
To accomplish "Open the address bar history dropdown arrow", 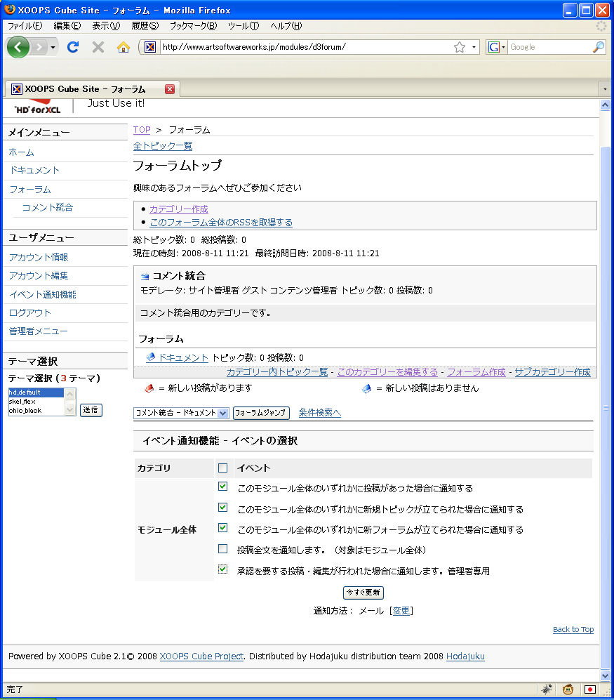I will coord(474,47).
